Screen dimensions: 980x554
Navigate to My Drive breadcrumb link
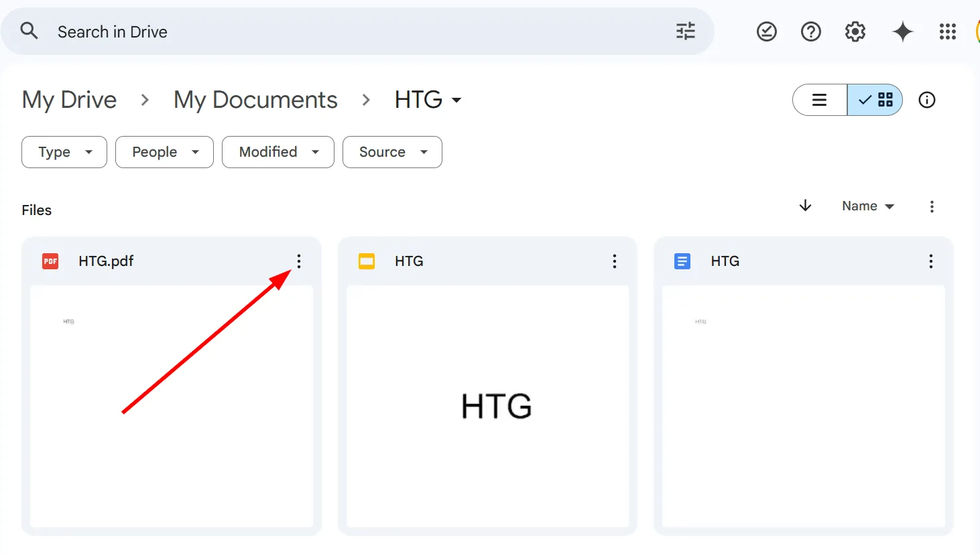coord(69,99)
